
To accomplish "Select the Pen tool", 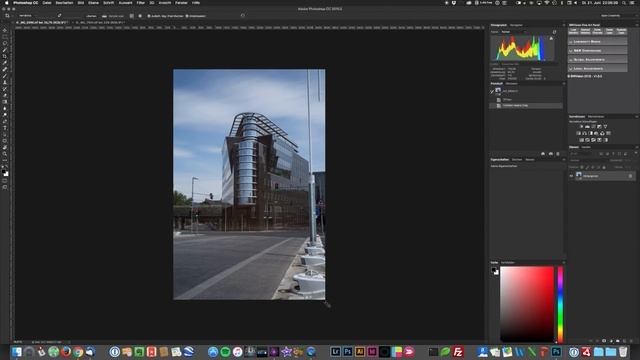I will 5,122.
